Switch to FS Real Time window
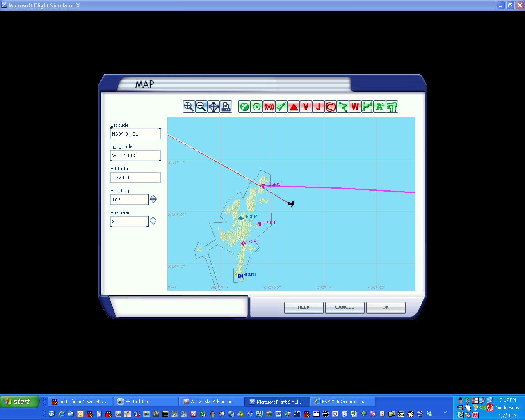 click(x=145, y=402)
